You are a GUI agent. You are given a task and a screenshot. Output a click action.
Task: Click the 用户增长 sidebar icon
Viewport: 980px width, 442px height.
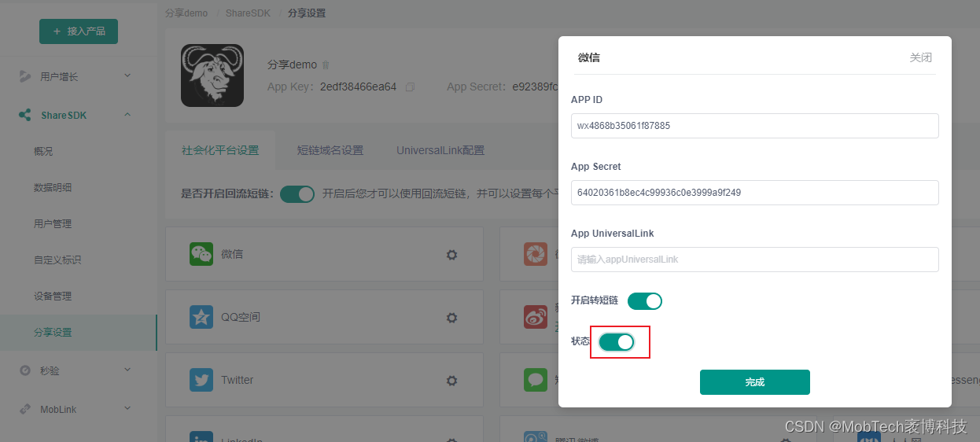25,76
